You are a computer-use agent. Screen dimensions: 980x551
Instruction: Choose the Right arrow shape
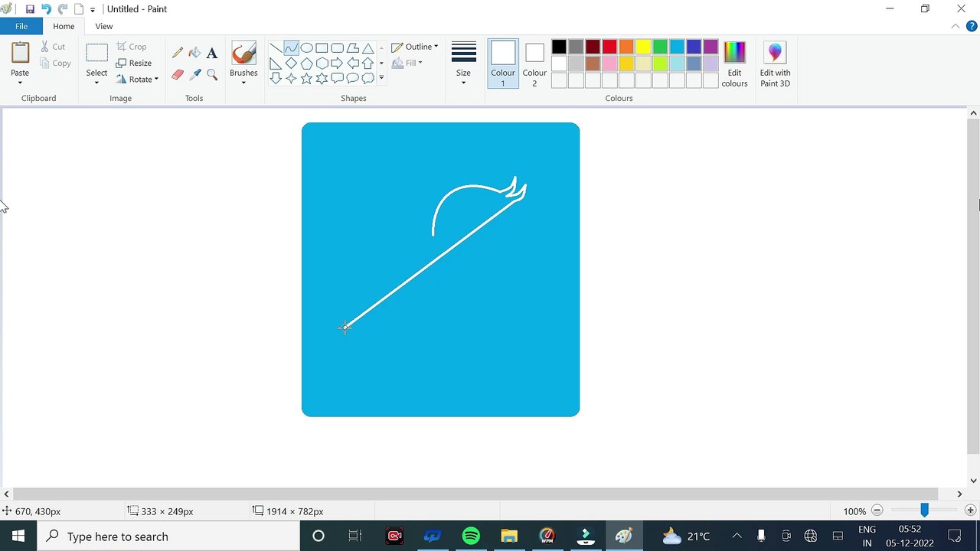(337, 63)
